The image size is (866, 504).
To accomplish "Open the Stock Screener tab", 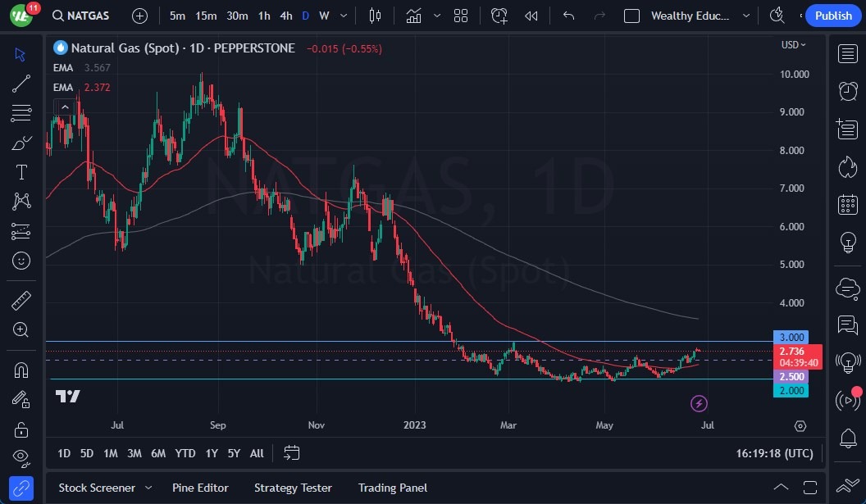I will click(97, 488).
